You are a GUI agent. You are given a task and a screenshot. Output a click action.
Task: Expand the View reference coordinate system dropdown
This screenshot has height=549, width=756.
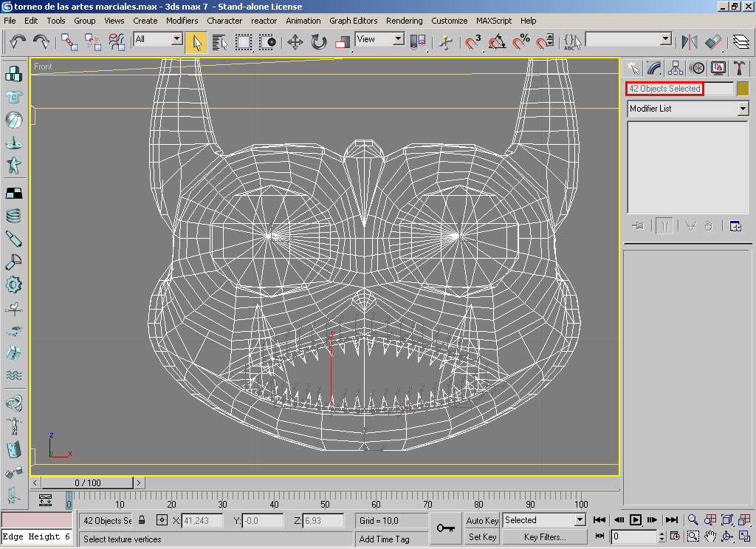(x=396, y=39)
